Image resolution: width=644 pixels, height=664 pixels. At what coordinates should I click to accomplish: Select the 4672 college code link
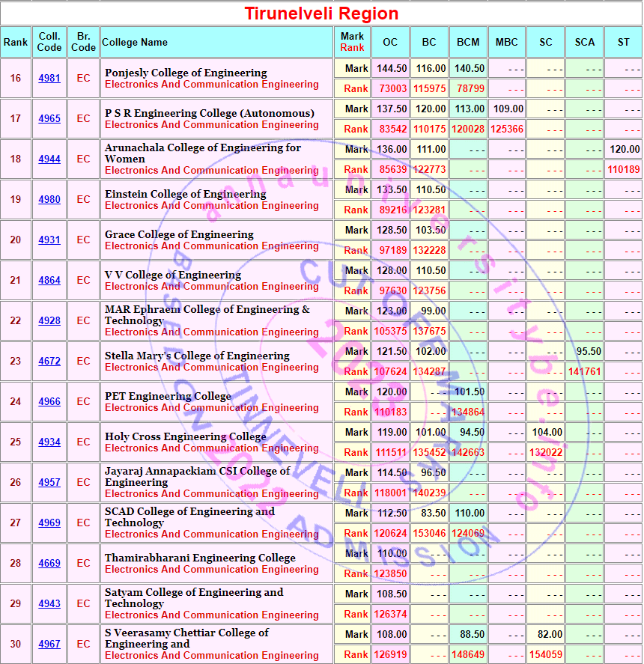tap(49, 362)
